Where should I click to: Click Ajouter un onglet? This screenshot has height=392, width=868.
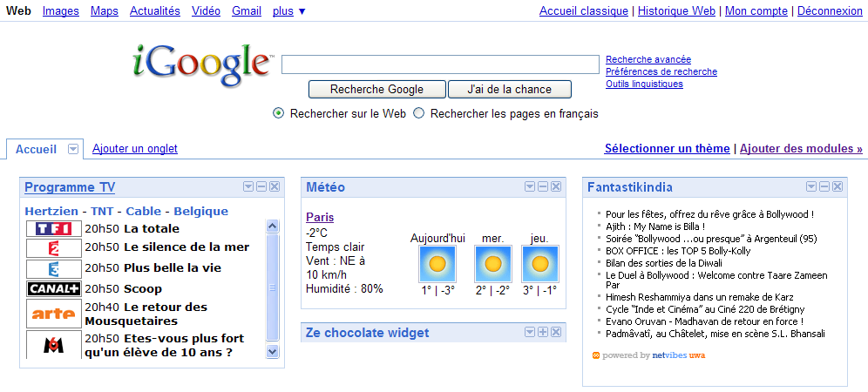pos(135,148)
